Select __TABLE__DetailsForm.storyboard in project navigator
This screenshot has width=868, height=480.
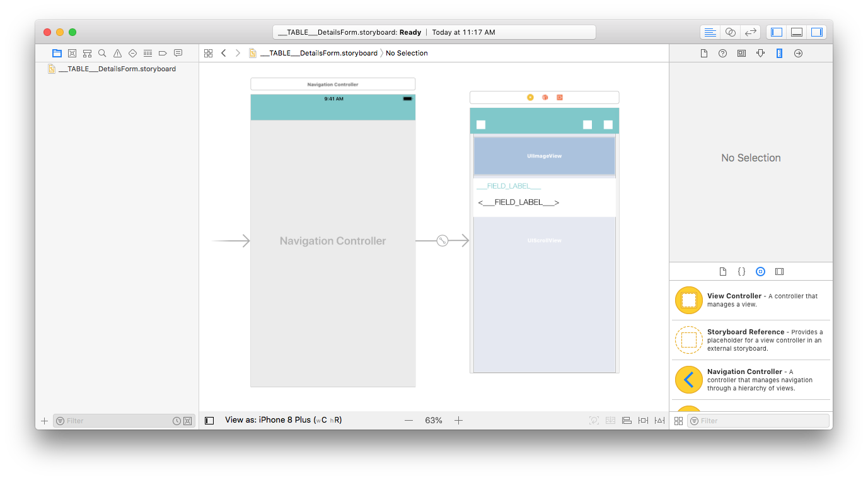117,69
